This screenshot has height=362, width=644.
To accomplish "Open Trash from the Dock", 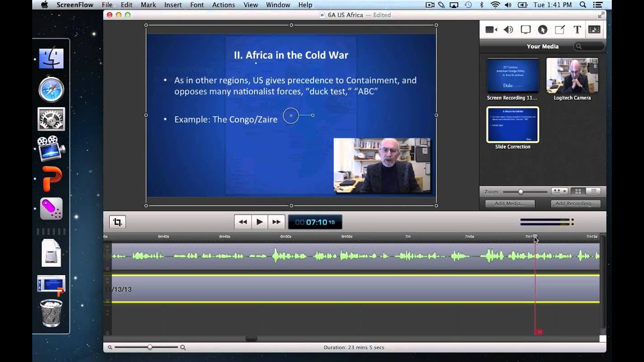I will 51,313.
